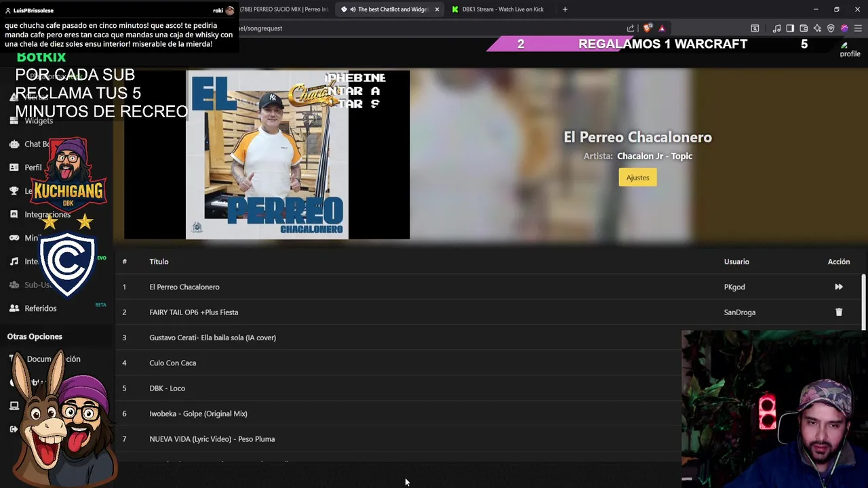Open the Sub-Users menu item
The height and width of the screenshot is (488, 868).
tap(38, 285)
